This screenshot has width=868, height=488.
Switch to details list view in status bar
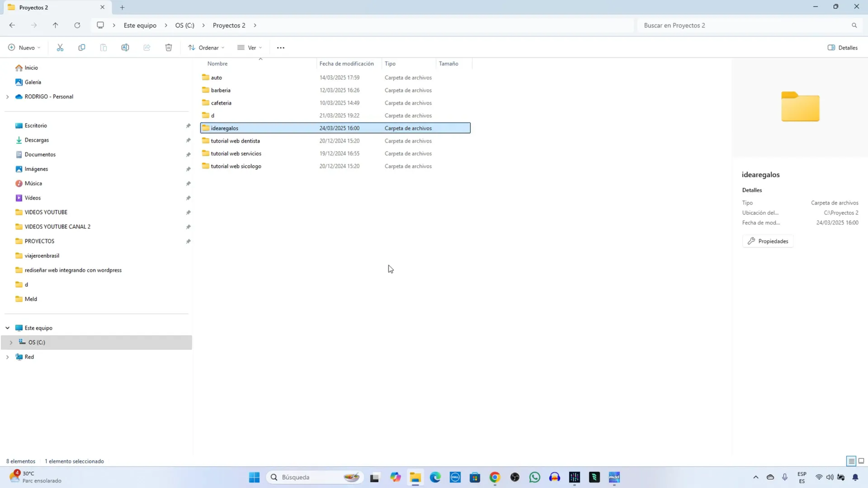[851, 461]
